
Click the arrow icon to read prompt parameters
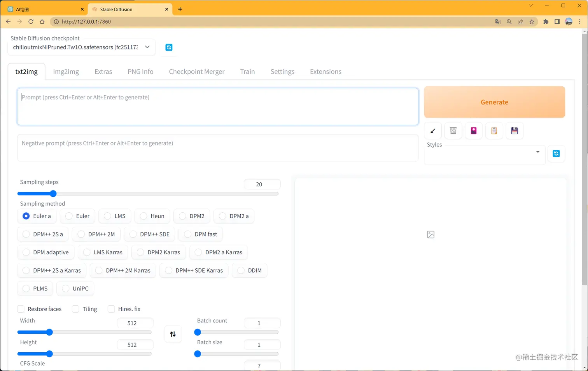(x=433, y=131)
